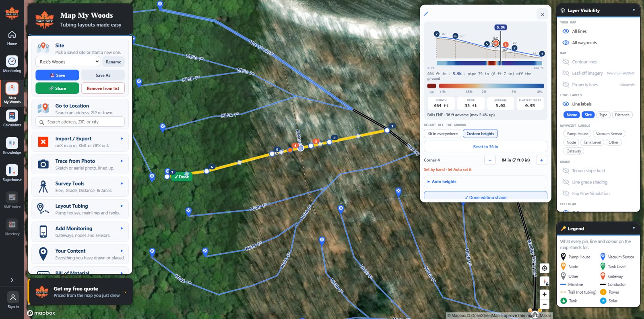
Task: Open Monitoring in the sidebar
Action: click(x=12, y=64)
